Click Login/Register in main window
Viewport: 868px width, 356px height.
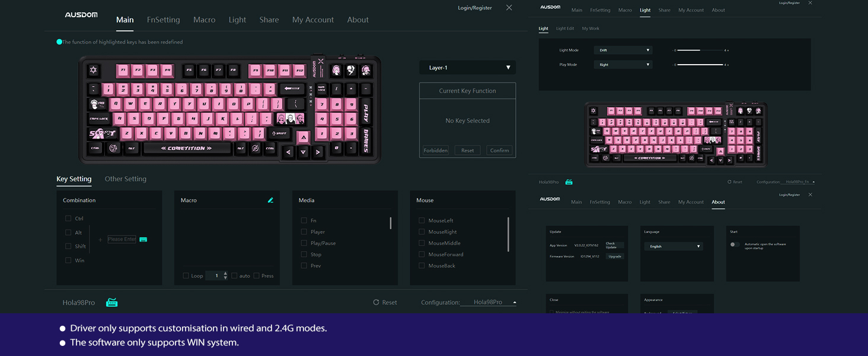pyautogui.click(x=475, y=8)
